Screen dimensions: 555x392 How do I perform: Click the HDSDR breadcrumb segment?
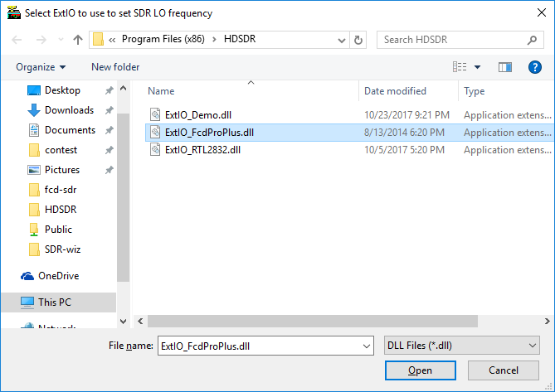tap(240, 39)
